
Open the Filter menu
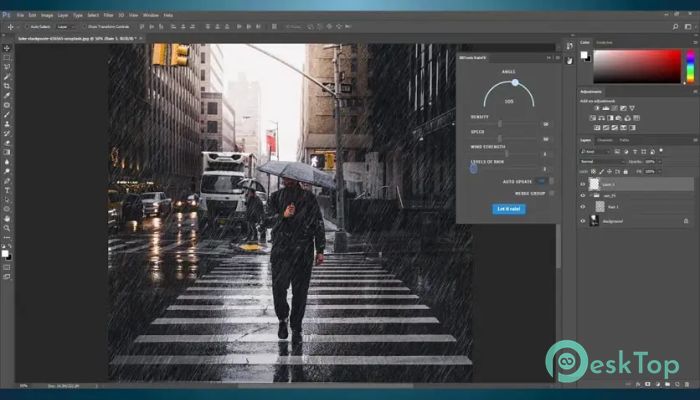(x=108, y=15)
